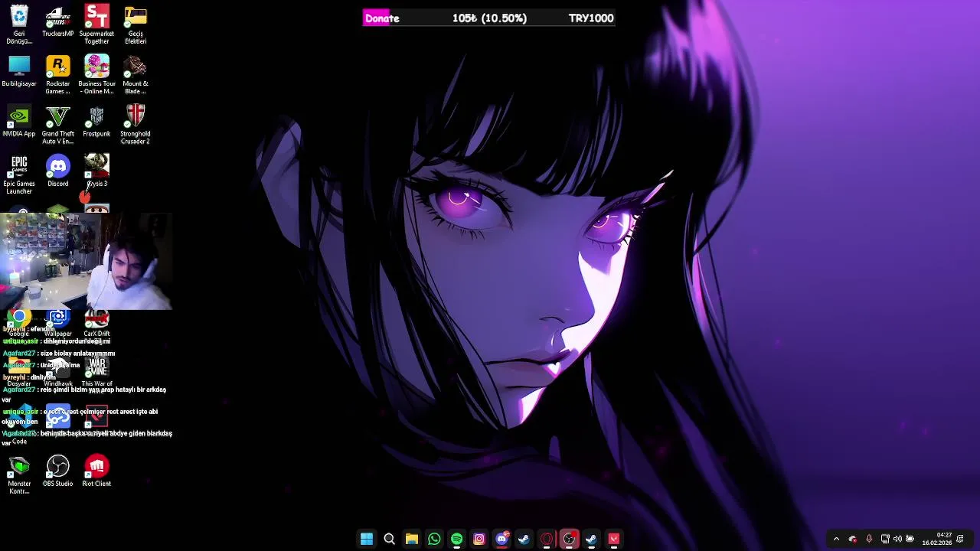Open This War of Mine shortcut
Viewport: 980px width, 551px height.
(96, 373)
